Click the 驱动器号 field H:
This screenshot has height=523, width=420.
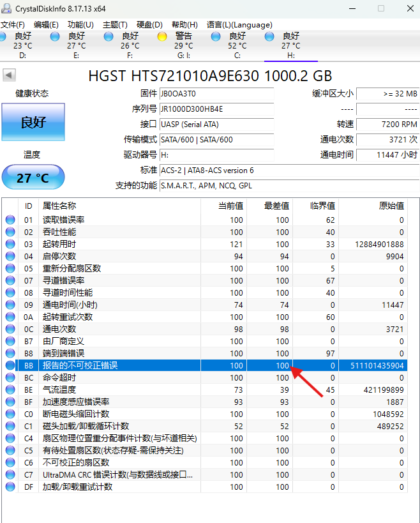216,155
